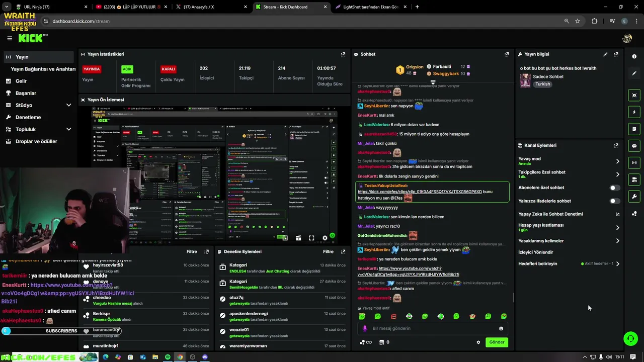
Task: Click the three-dots icon at sidebar bottom
Action: pos(634,214)
